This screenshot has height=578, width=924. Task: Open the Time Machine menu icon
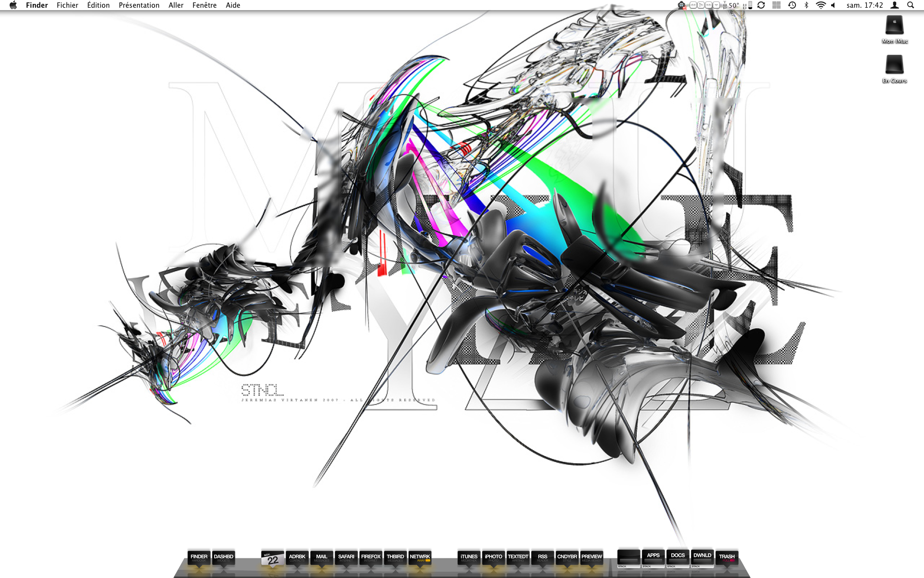coord(792,5)
